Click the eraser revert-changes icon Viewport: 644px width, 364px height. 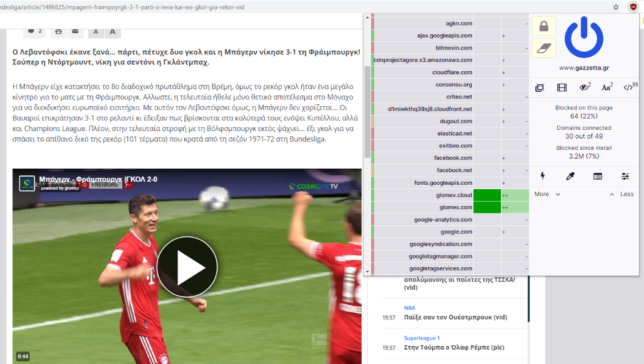click(x=544, y=48)
